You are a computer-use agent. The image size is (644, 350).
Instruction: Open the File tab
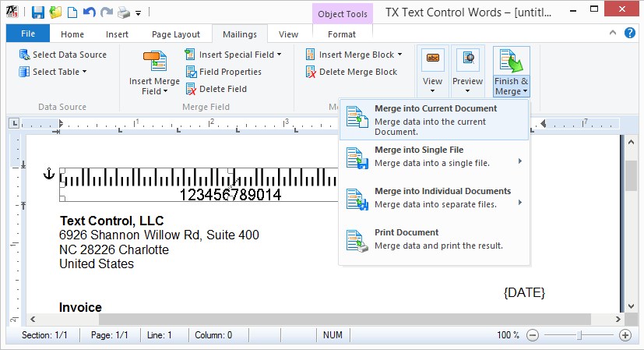(x=28, y=34)
